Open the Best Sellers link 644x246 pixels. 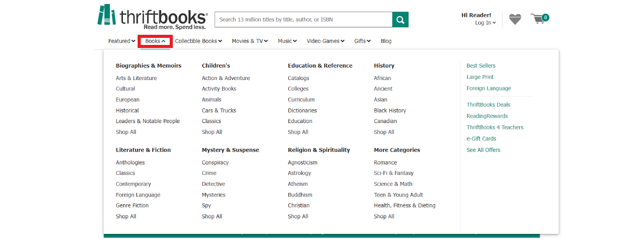click(481, 66)
